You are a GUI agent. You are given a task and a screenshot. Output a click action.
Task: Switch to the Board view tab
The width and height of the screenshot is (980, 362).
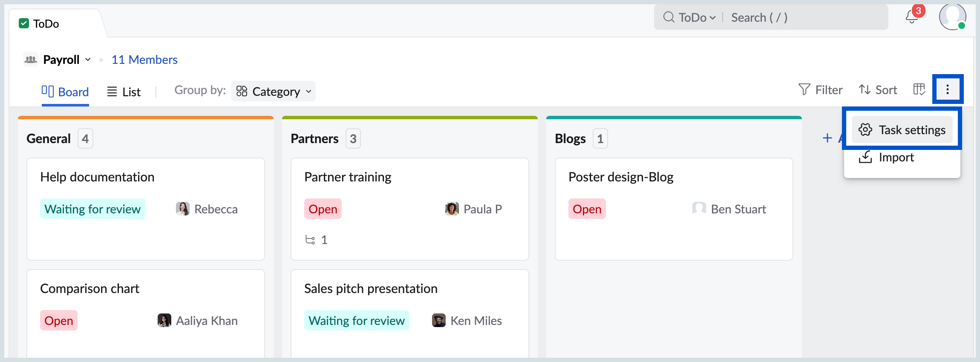tap(65, 92)
